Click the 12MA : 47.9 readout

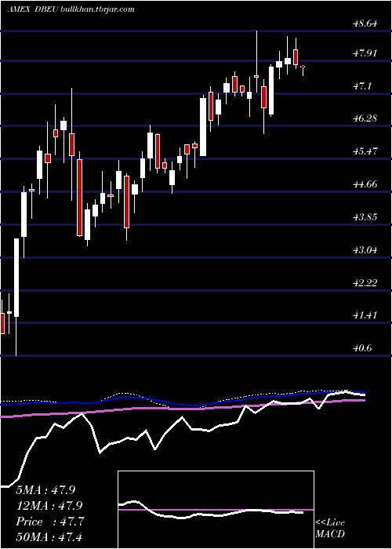(49, 506)
